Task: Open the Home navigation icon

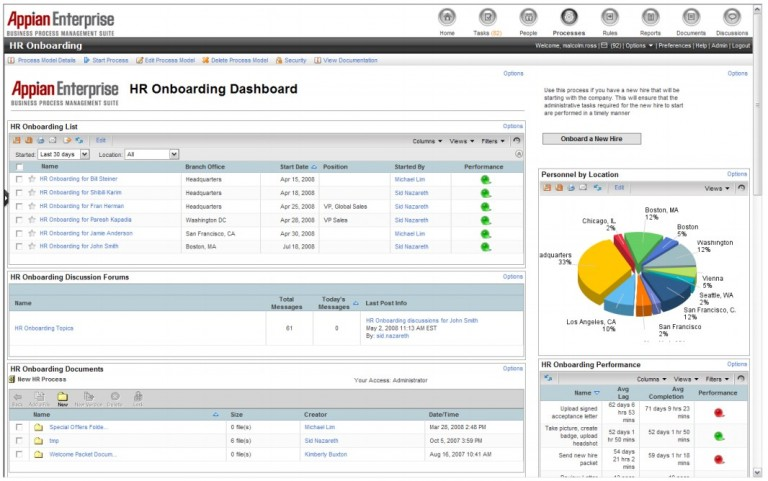Action: coord(447,17)
